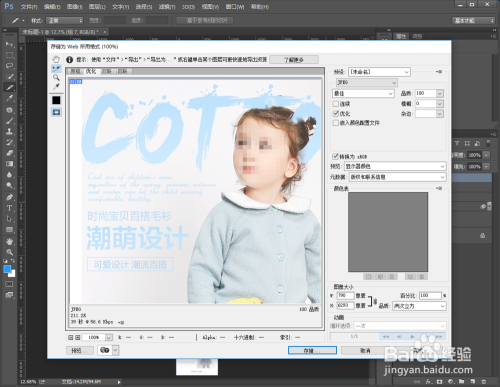Toggle quick mask mode icon in Photoshop toolbar

(9, 284)
